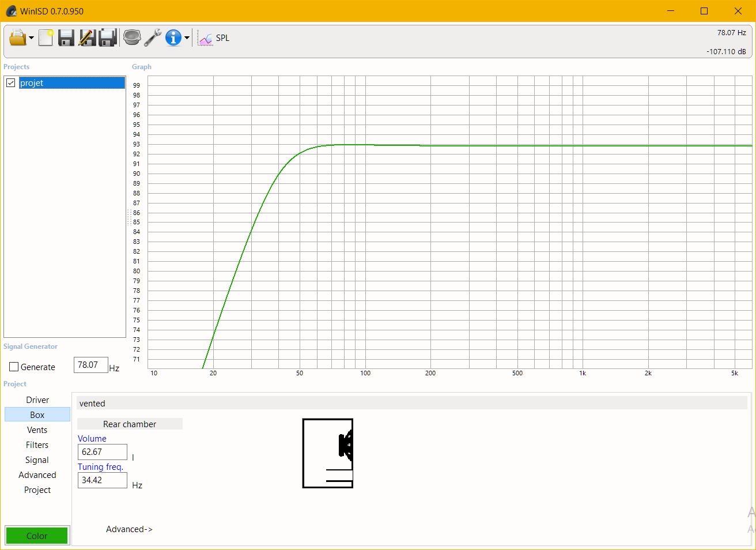Maximize the WinISD window
756x550 pixels.
(x=704, y=11)
